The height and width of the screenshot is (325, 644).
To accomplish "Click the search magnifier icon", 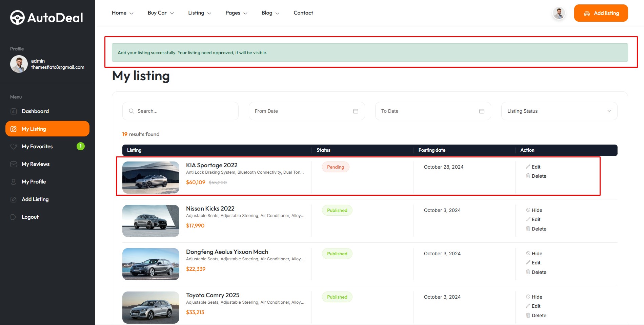I will [132, 111].
